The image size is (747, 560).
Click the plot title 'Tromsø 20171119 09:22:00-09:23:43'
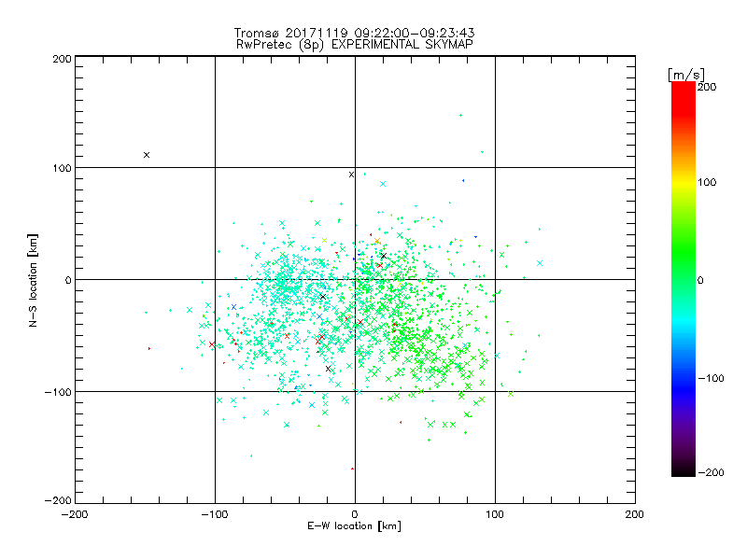coord(355,33)
